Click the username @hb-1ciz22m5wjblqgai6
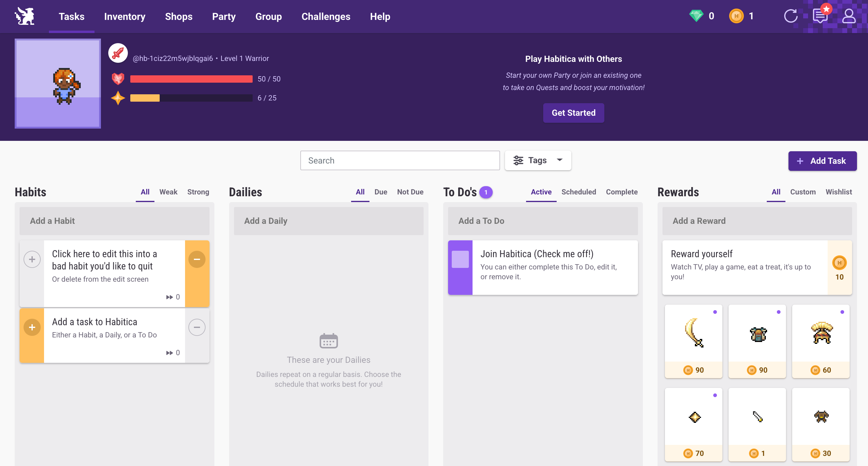The image size is (868, 466). 172,58
